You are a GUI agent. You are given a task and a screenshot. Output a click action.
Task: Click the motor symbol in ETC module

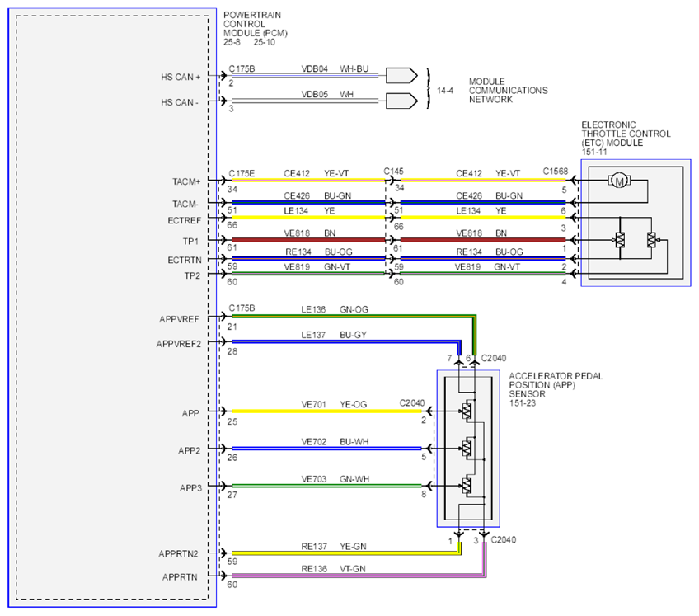(x=619, y=181)
